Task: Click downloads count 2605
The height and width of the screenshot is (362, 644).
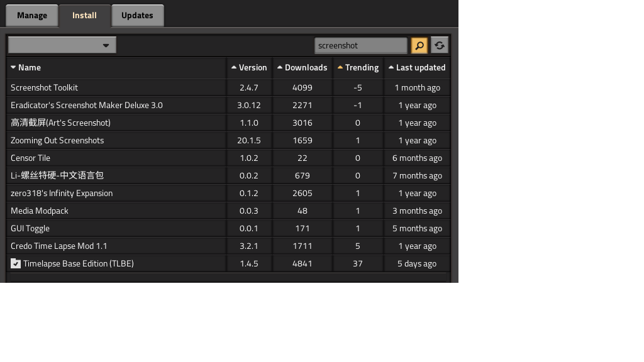Action: click(303, 194)
